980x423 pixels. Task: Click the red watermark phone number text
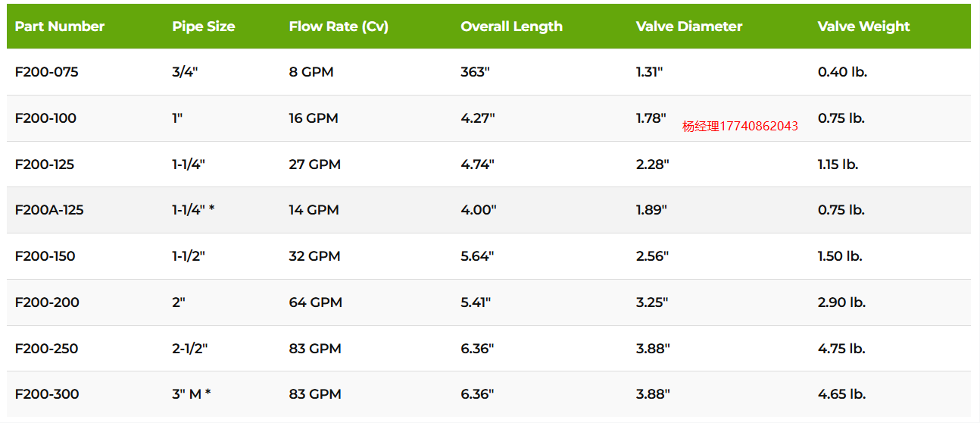tap(741, 127)
